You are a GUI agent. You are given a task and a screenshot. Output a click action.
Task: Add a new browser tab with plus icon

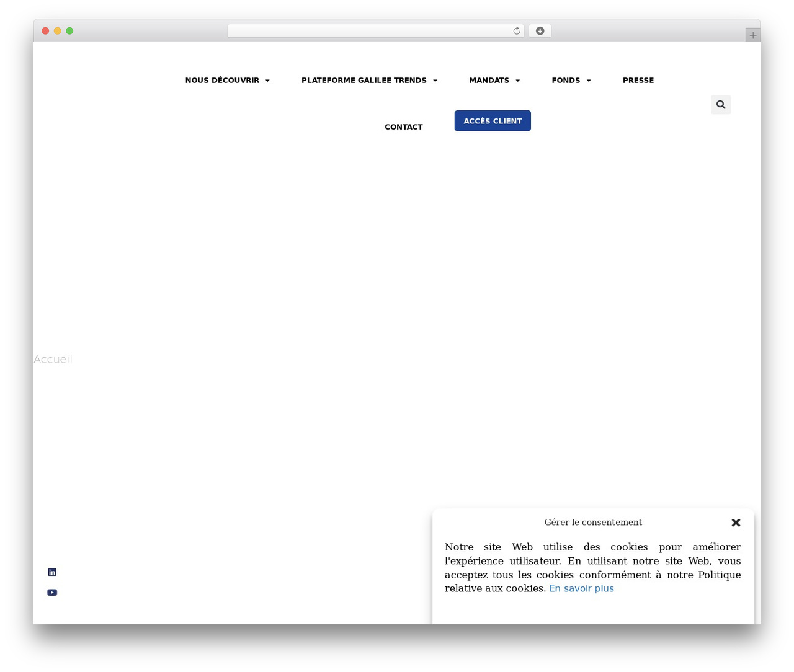753,35
